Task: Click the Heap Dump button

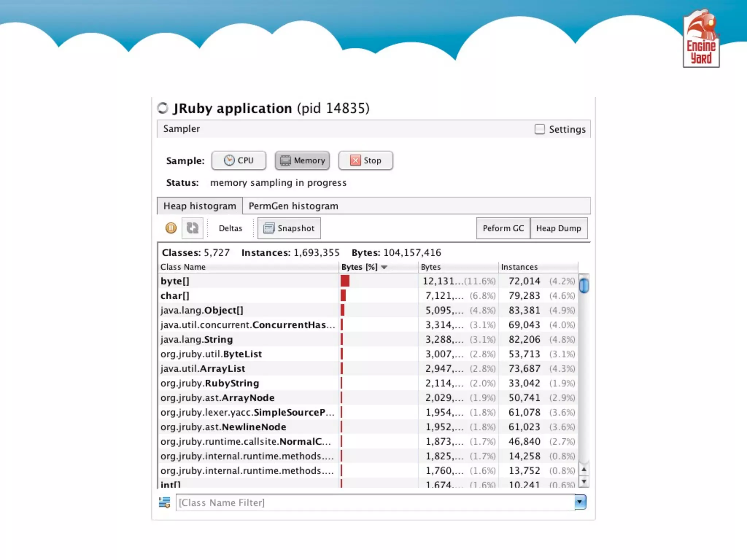Action: coord(558,228)
